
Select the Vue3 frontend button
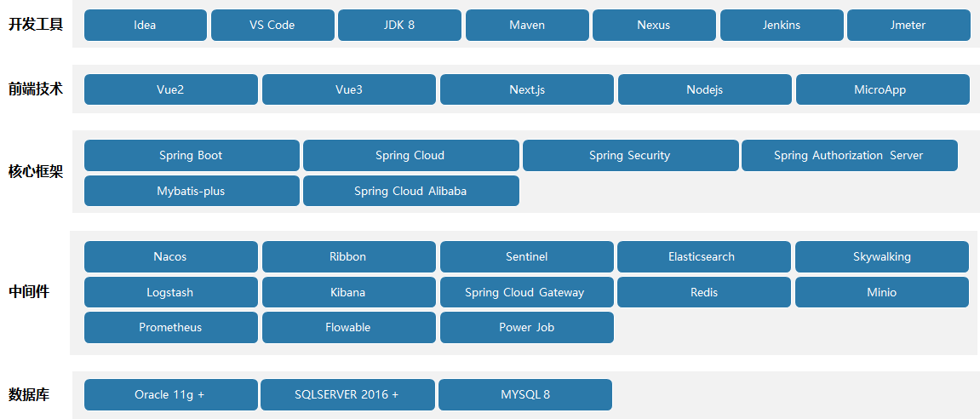(x=348, y=89)
